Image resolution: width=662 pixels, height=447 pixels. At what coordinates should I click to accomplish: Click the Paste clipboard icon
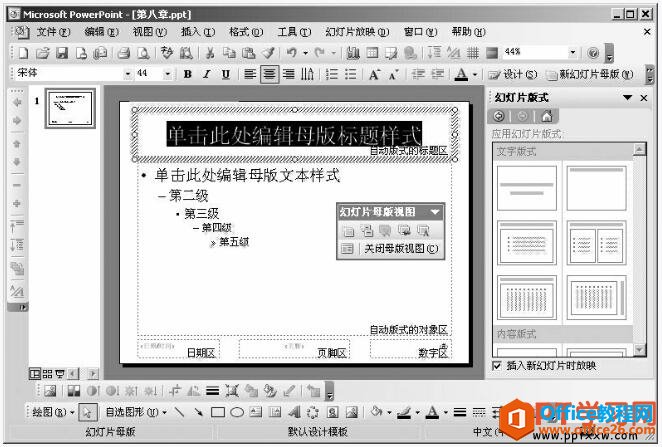click(248, 53)
